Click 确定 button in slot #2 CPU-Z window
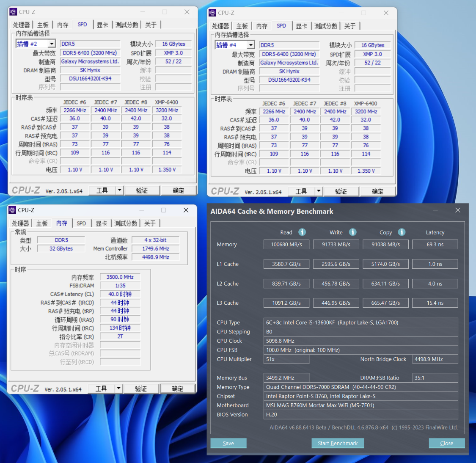This screenshot has width=476, height=463. pyautogui.click(x=179, y=190)
